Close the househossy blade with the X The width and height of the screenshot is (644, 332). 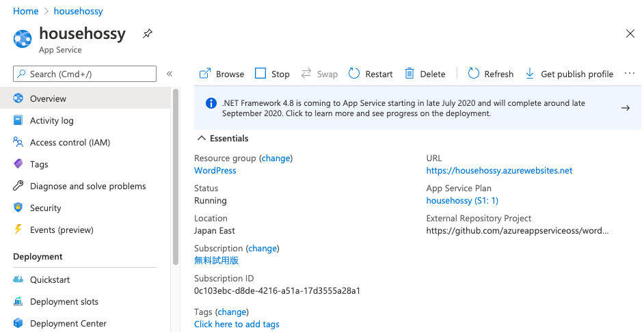(630, 33)
